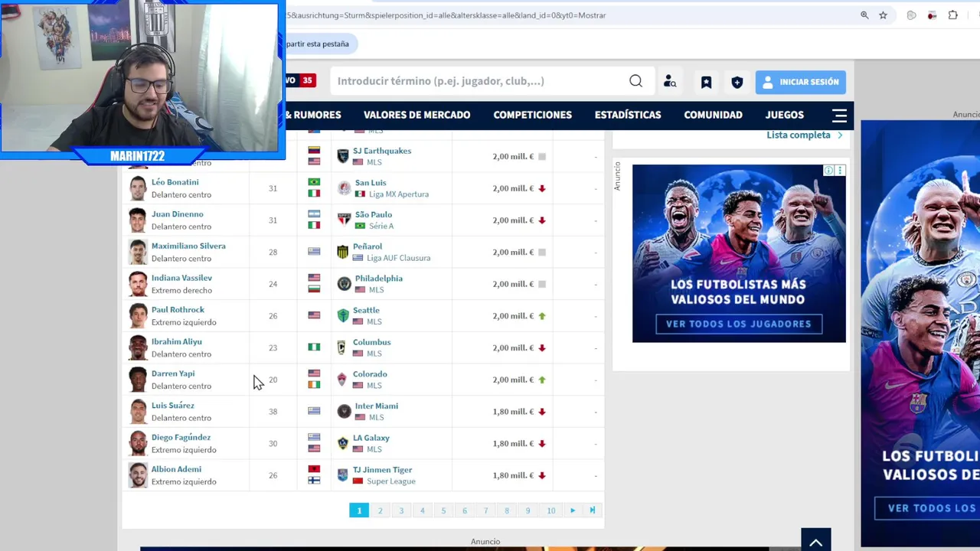Click Luis Suárez 1,80 mill. € value

coord(513,412)
